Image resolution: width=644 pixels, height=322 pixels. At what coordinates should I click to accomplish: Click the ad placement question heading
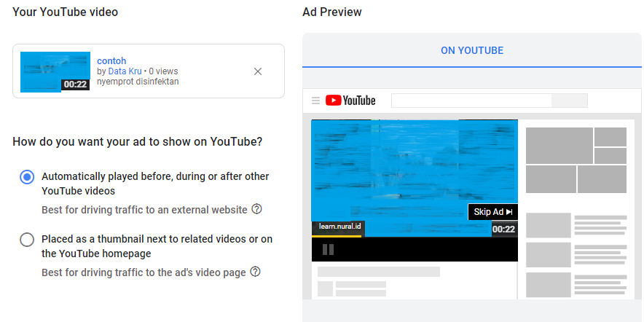click(x=137, y=142)
